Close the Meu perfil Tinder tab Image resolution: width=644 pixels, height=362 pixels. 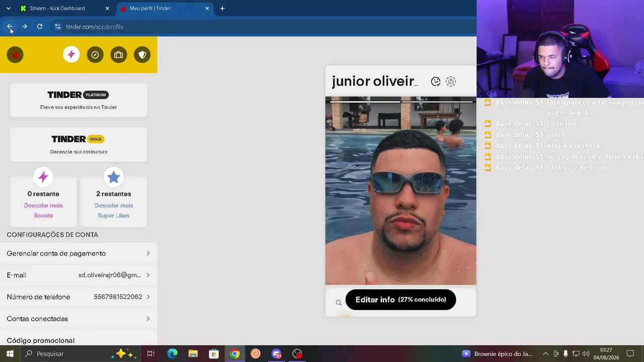pyautogui.click(x=207, y=9)
